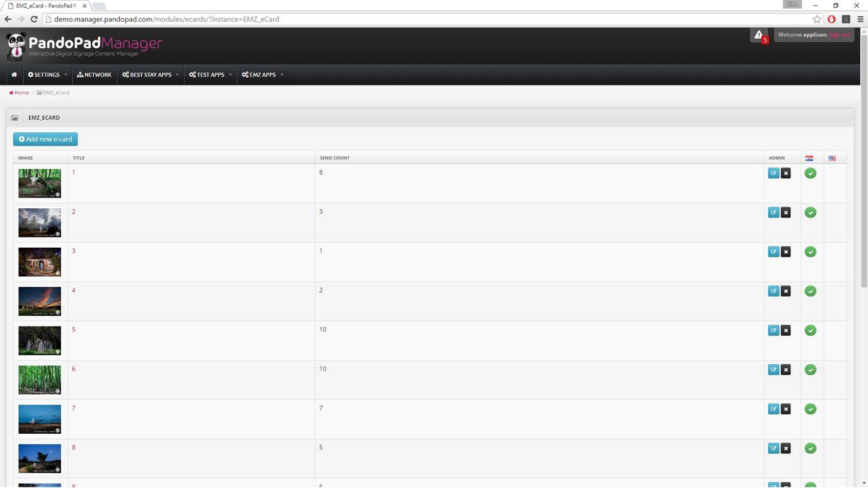The image size is (868, 488).
Task: Expand the Best Stay Apps dropdown
Action: click(150, 75)
